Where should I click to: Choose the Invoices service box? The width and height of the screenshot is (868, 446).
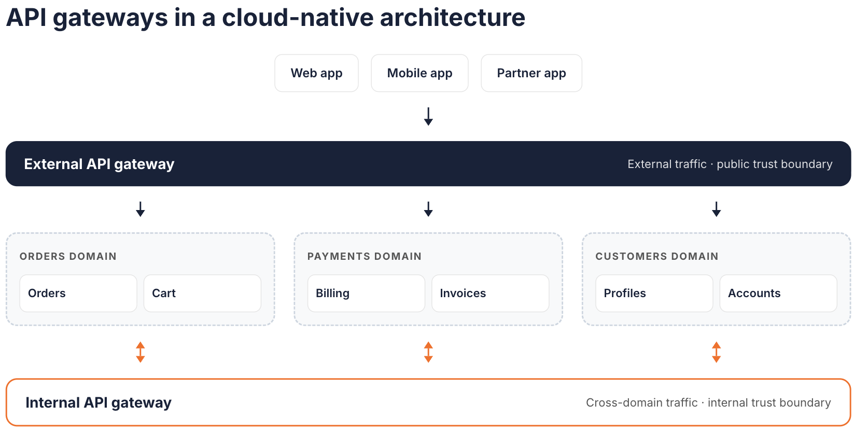pyautogui.click(x=490, y=293)
